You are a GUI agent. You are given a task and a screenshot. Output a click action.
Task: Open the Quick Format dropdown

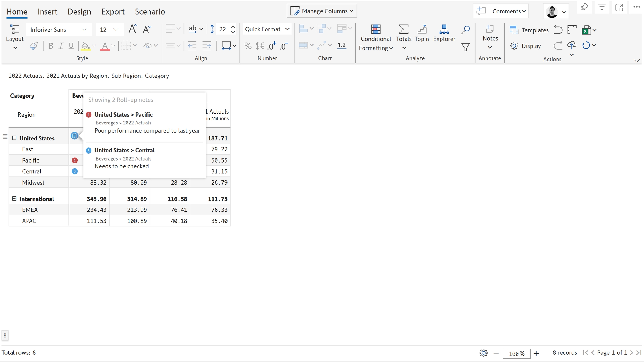267,29
